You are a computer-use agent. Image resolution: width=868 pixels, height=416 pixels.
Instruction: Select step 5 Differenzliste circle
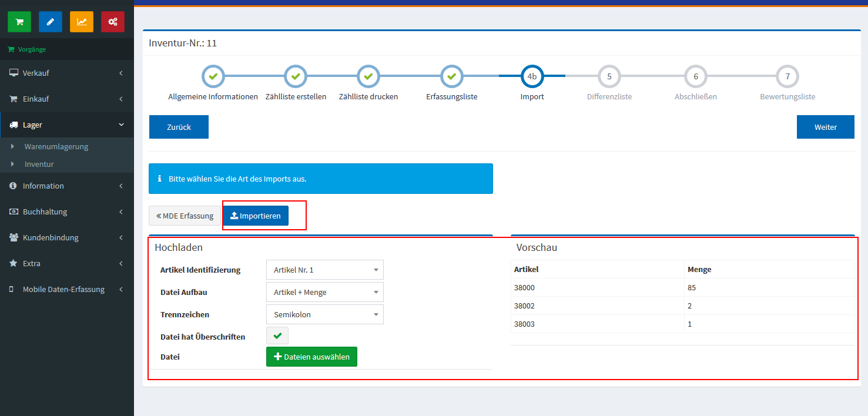coord(609,76)
